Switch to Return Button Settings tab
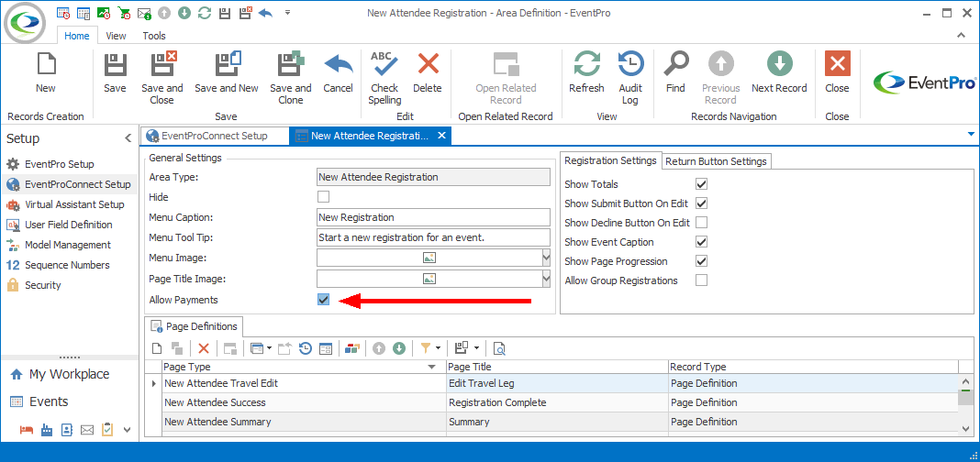Image resolution: width=980 pixels, height=462 pixels. (717, 161)
